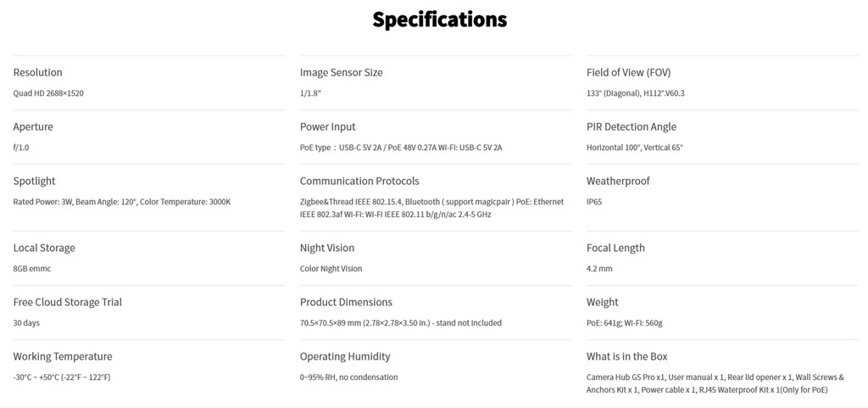This screenshot has height=408, width=868.
Task: Click the Local Storage label
Action: pyautogui.click(x=44, y=249)
